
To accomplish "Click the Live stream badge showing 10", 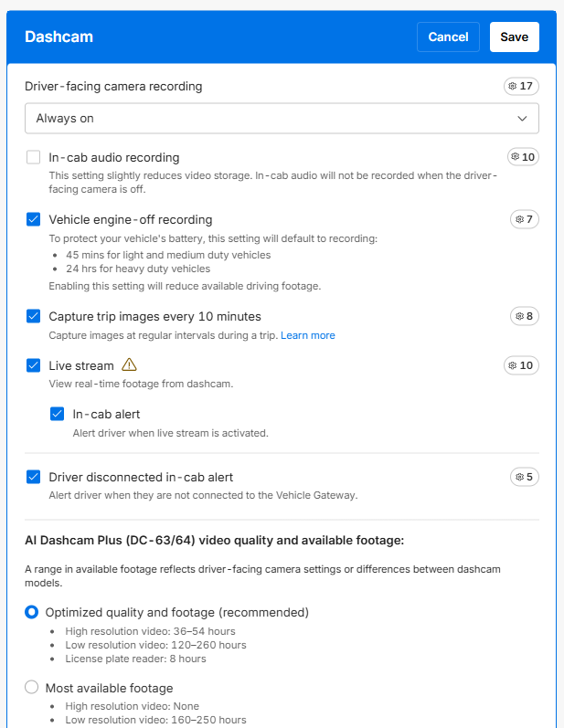I will [521, 365].
